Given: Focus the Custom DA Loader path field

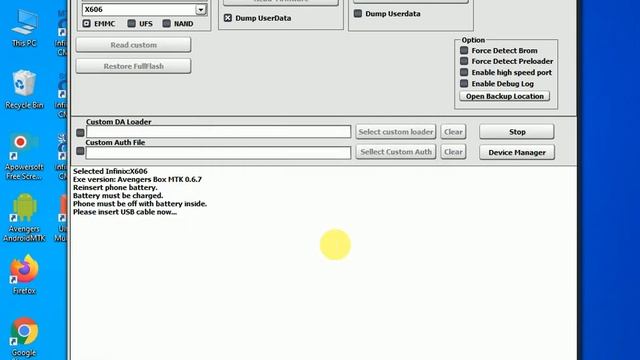Looking at the screenshot, I should 218,132.
